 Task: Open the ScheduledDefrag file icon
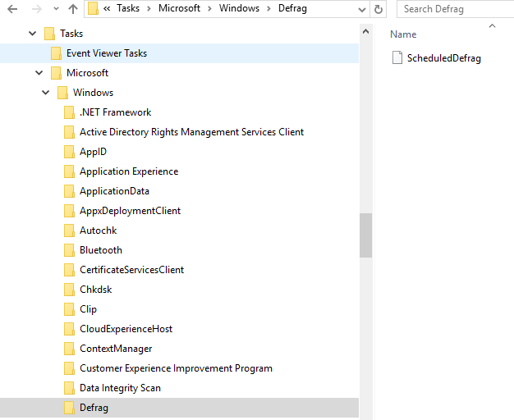397,57
